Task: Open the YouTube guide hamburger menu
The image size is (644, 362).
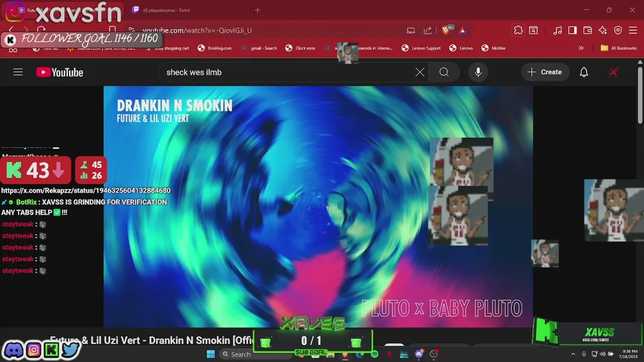Action: click(18, 72)
